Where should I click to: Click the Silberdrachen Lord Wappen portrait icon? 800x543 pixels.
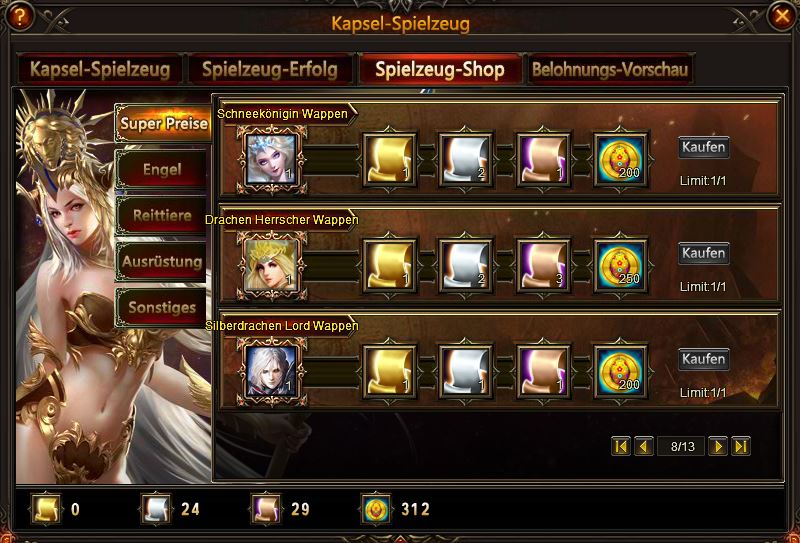[271, 372]
